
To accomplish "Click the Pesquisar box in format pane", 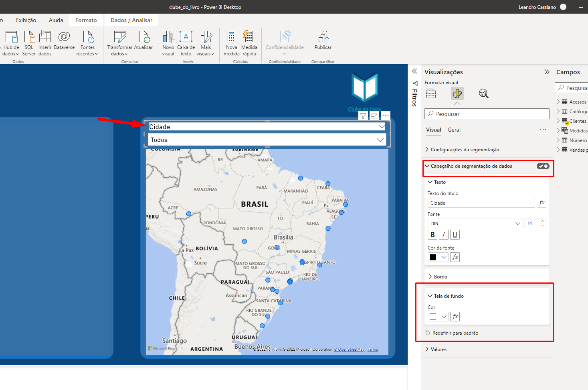I will tap(487, 114).
